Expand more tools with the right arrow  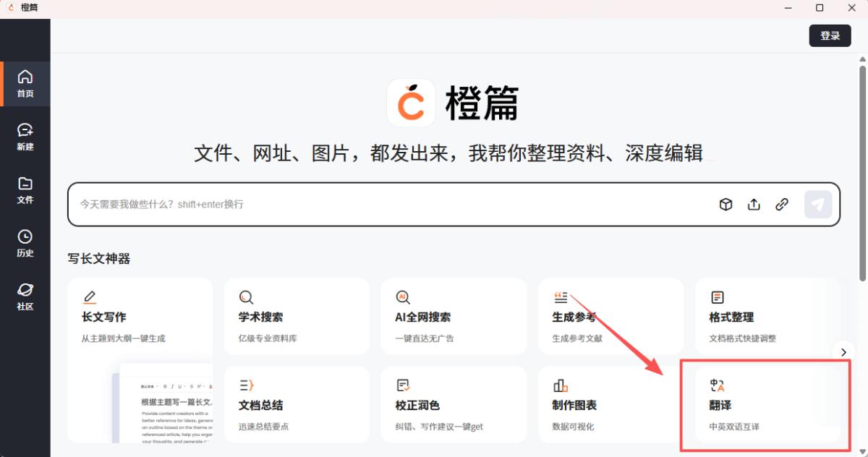(x=843, y=351)
